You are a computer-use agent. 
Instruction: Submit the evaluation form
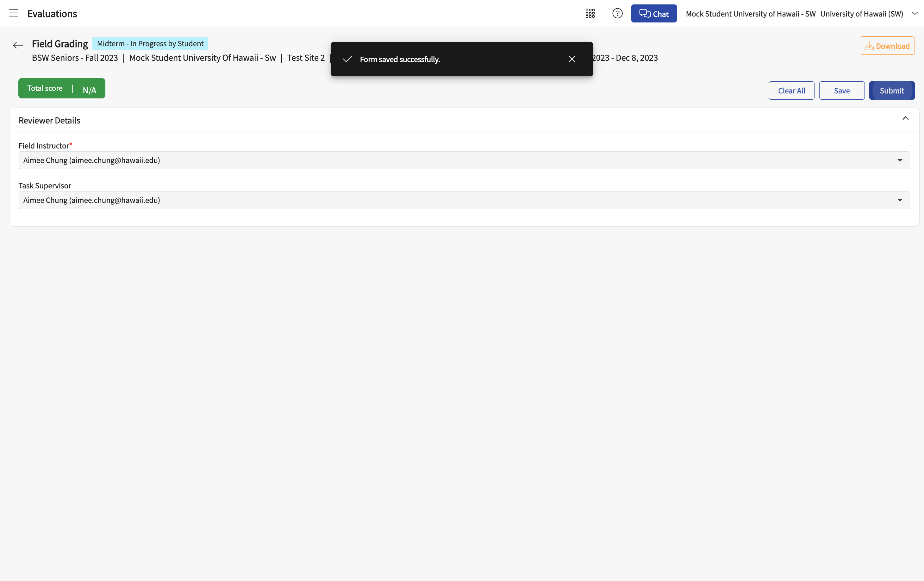point(891,91)
